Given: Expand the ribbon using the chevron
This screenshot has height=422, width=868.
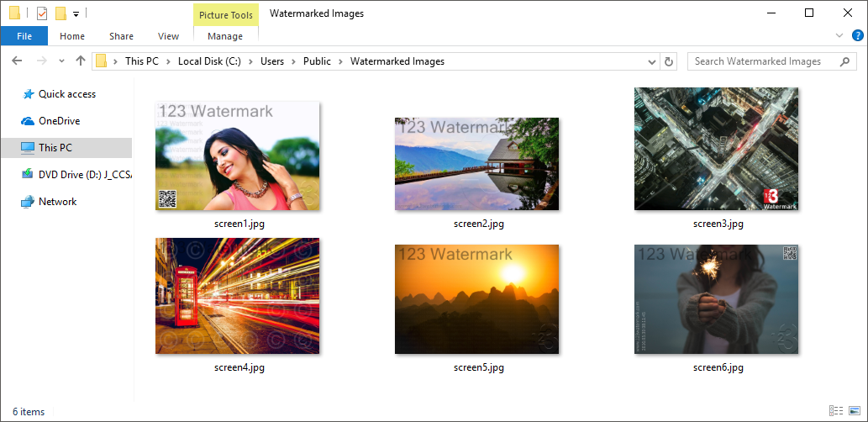Looking at the screenshot, I should (x=839, y=36).
